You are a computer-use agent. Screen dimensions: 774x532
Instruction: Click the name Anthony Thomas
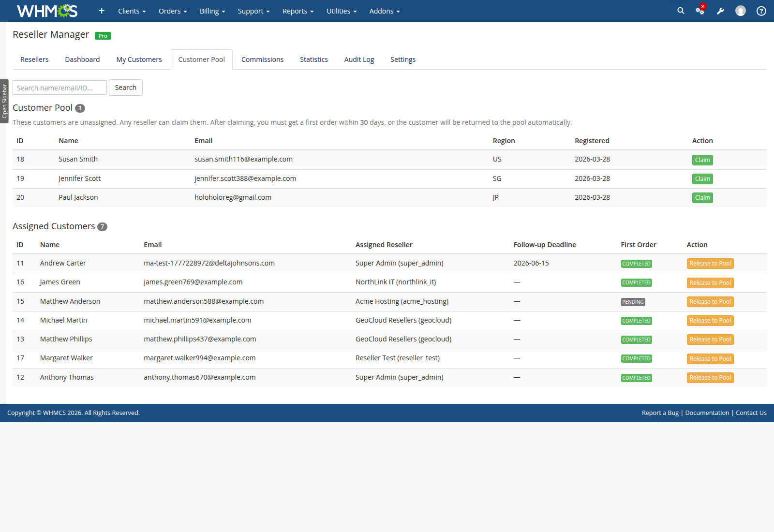tap(67, 377)
